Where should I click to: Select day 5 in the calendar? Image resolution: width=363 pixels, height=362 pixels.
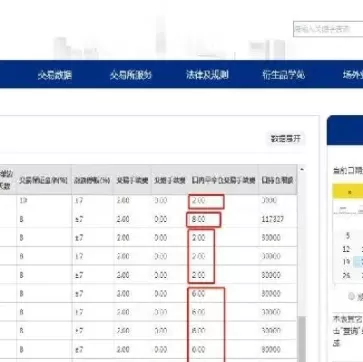point(348,236)
